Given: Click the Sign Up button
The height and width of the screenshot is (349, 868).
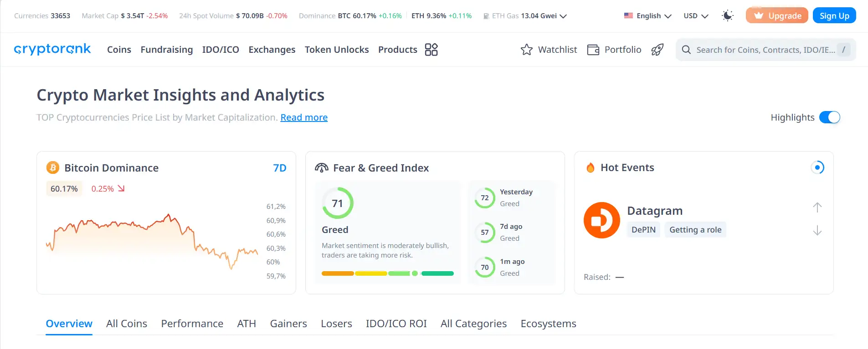Looking at the screenshot, I should pyautogui.click(x=834, y=16).
